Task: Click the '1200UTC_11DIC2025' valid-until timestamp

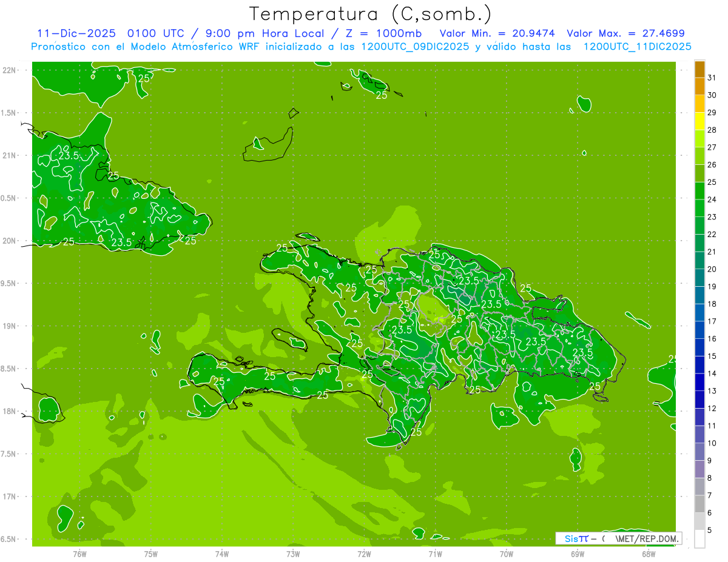Action: [x=637, y=47]
